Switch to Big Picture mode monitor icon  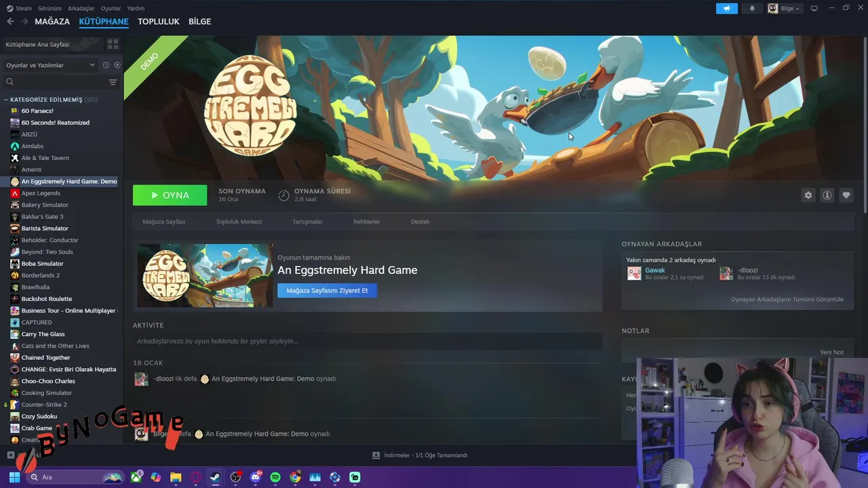click(x=814, y=8)
